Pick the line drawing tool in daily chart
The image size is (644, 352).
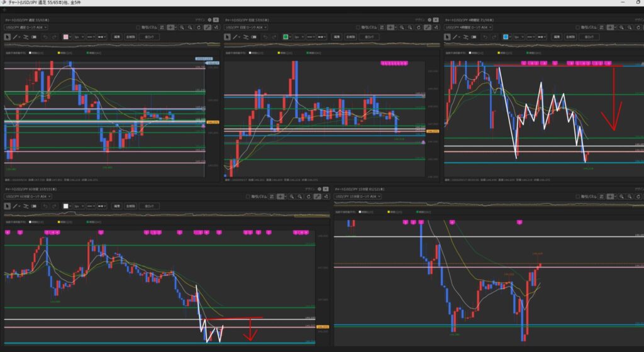click(236, 37)
